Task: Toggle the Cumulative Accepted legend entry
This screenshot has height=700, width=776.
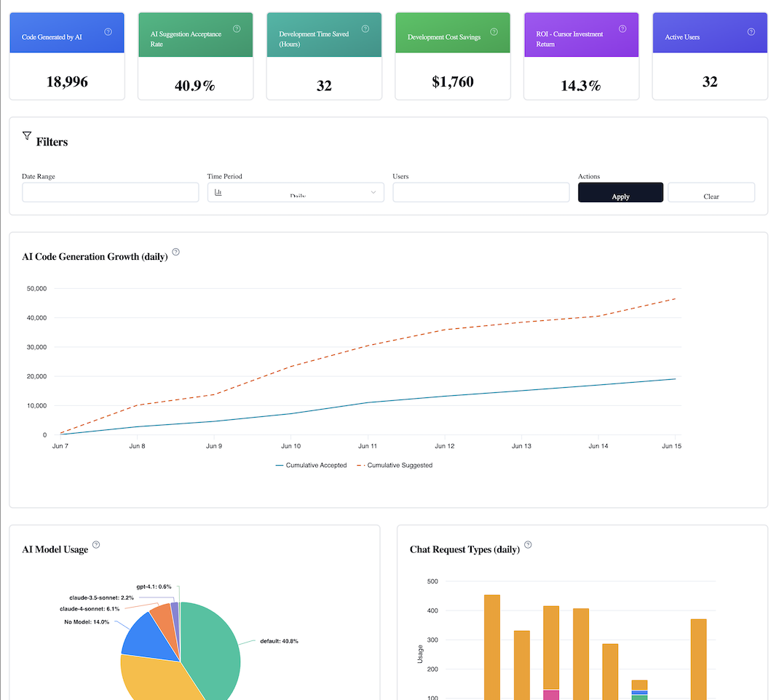Action: click(311, 465)
